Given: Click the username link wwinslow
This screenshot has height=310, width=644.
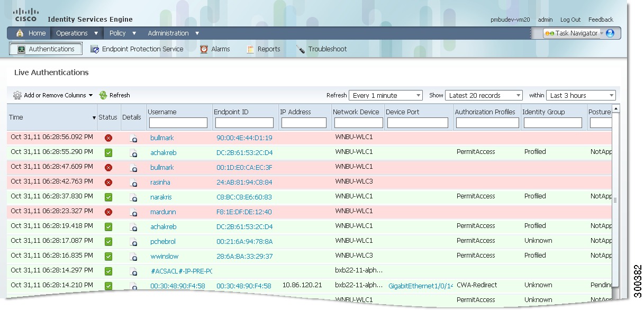Looking at the screenshot, I should 164,257.
